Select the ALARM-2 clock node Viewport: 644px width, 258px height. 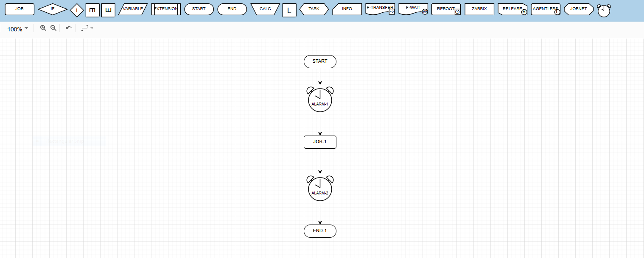[x=320, y=189]
